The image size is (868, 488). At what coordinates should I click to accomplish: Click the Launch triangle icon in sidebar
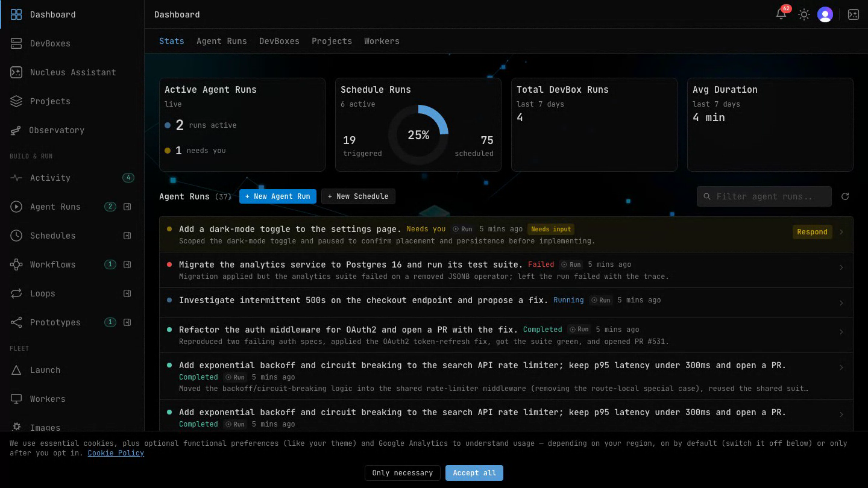pyautogui.click(x=16, y=370)
